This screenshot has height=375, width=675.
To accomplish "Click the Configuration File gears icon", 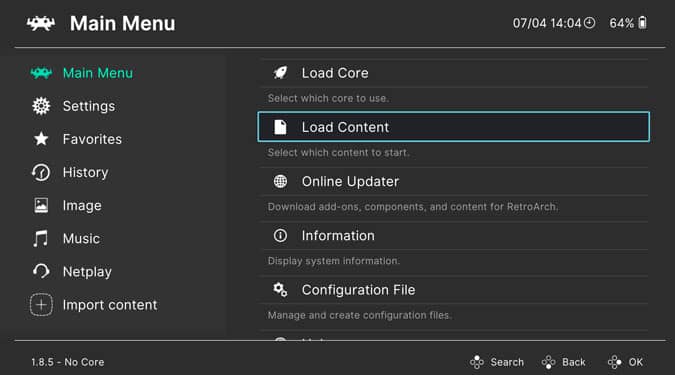I will pyautogui.click(x=280, y=290).
